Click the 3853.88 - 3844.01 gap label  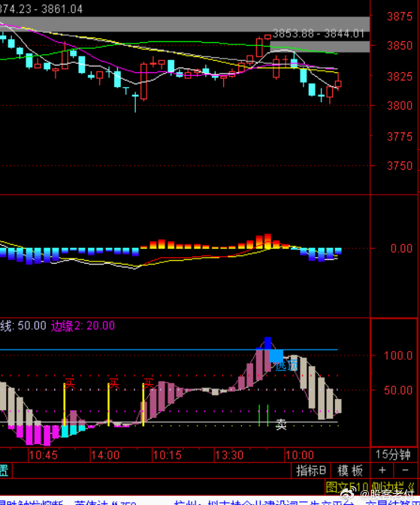tap(319, 34)
